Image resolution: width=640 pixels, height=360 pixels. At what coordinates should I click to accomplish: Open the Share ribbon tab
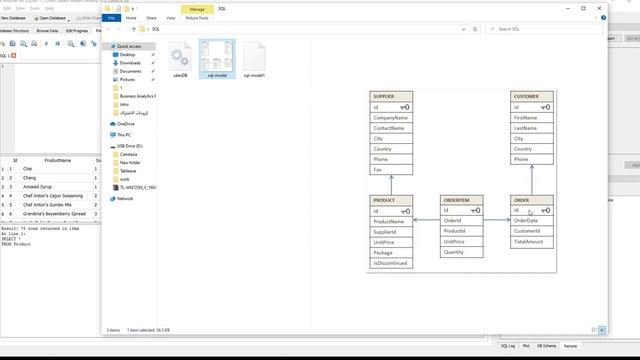click(151, 18)
